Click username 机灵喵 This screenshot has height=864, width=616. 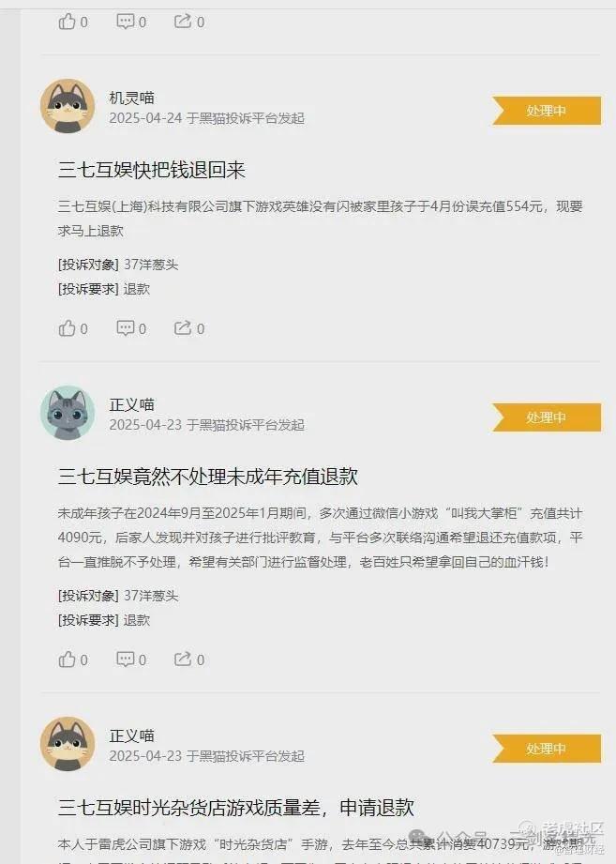(x=131, y=99)
